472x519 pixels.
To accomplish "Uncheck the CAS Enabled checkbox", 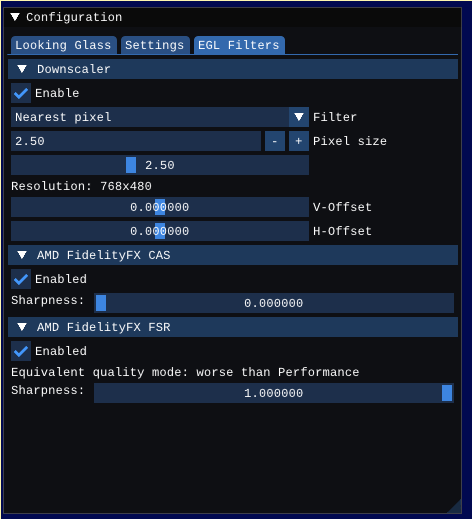I will tap(21, 279).
